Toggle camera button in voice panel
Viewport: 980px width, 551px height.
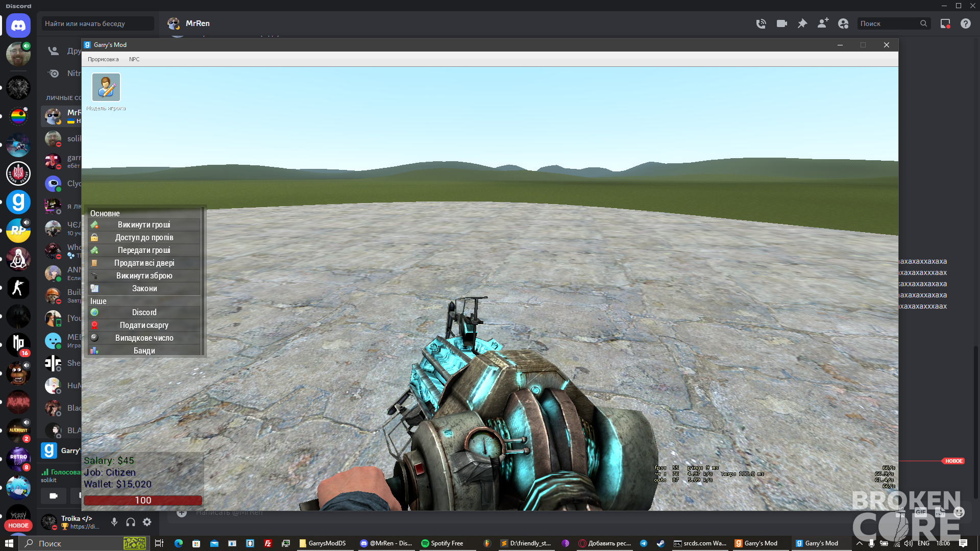click(54, 495)
